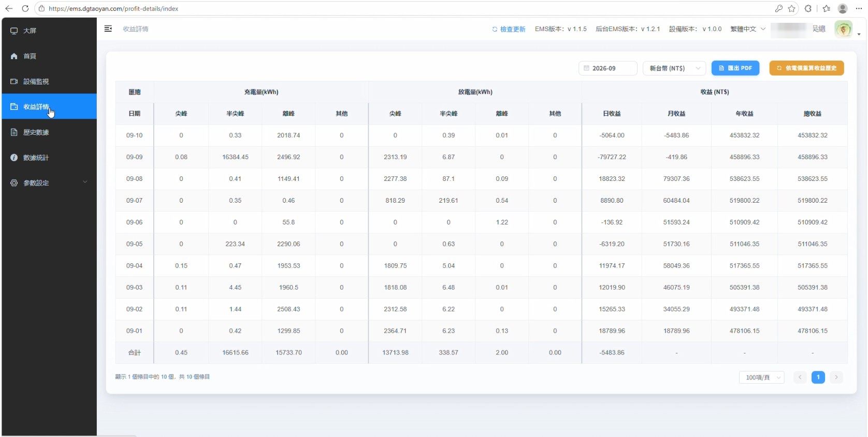Click the browser back arrow
This screenshot has width=868, height=437.
[9, 8]
